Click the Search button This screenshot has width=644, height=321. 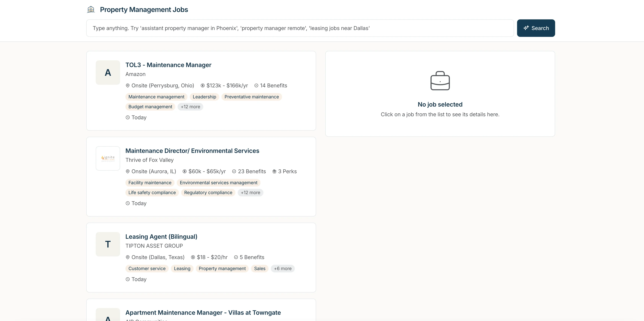(x=536, y=28)
